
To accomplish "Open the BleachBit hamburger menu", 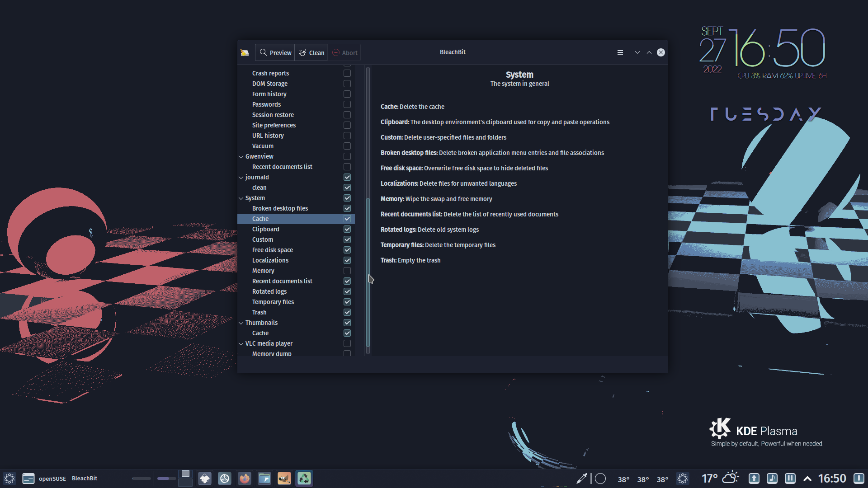I will coord(620,52).
